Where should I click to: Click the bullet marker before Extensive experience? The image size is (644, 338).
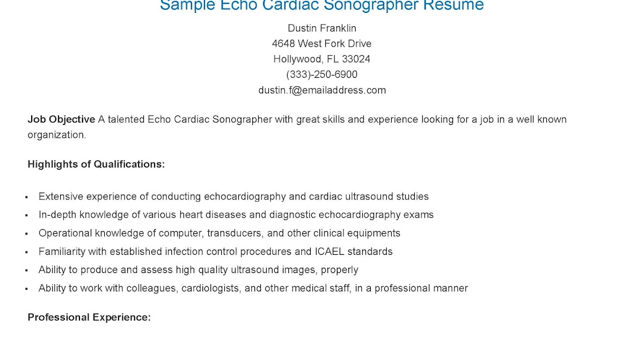pyautogui.click(x=26, y=197)
